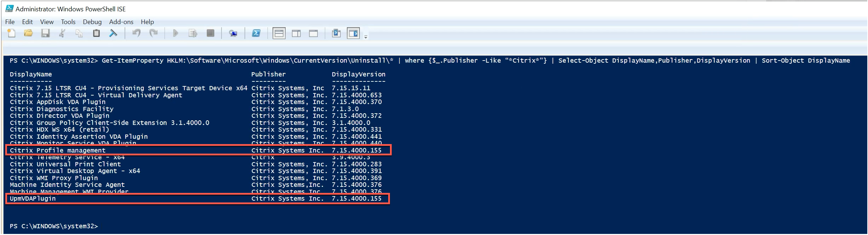Toggle the Command Add-on pane icon
Viewport: 868px width, 235px height.
tap(353, 33)
